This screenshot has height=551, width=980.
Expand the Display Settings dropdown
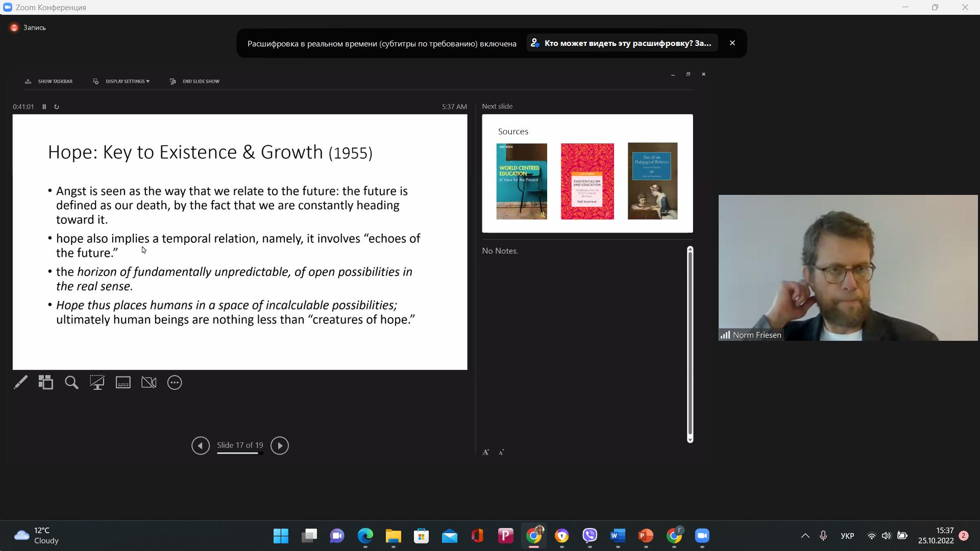[x=127, y=82]
